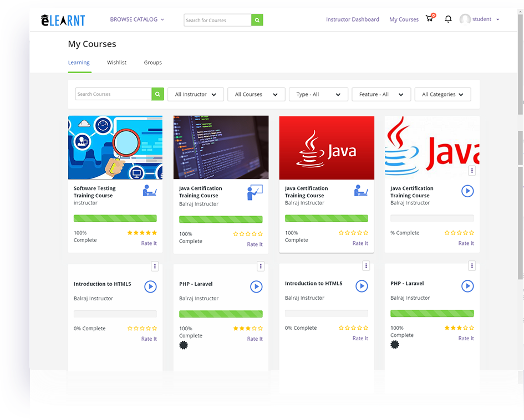Open the shopping cart
Screen dimensions: 524x420
(430, 18)
